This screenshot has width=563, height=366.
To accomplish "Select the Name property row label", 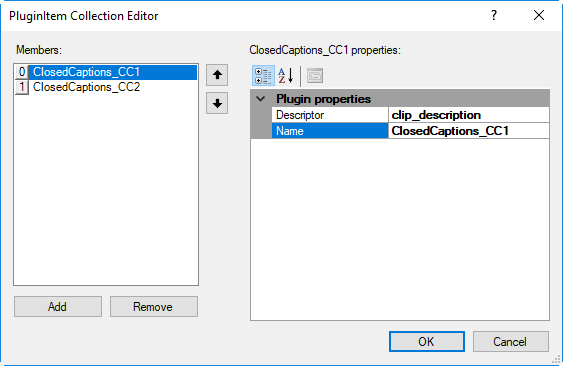I will pyautogui.click(x=330, y=131).
